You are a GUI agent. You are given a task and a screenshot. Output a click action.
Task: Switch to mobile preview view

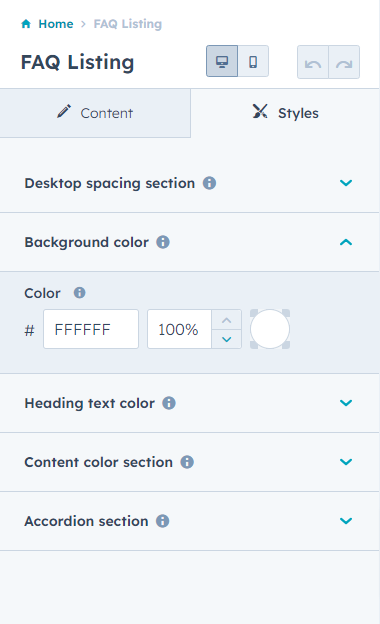pyautogui.click(x=253, y=61)
